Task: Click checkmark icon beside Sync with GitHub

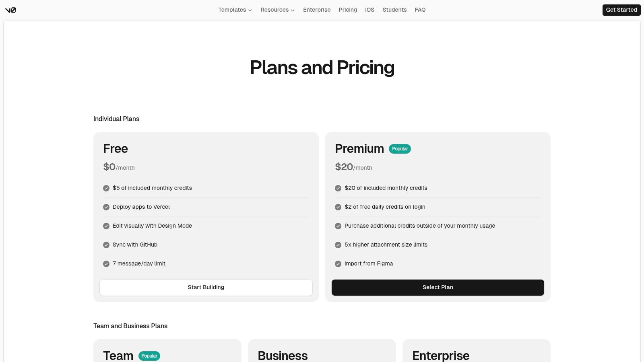Action: (x=106, y=245)
